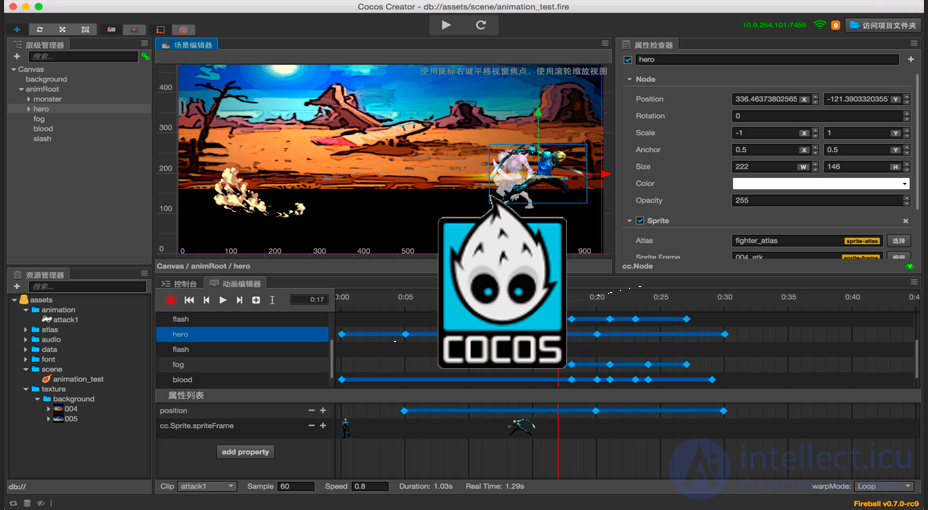Add new asset in assets manager
Screen dimensions: 928x510
tap(17, 286)
